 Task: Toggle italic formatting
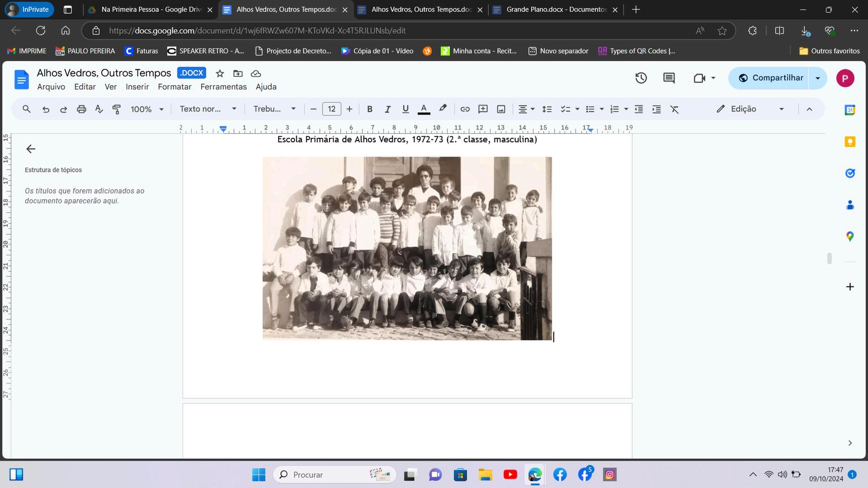[x=388, y=109]
